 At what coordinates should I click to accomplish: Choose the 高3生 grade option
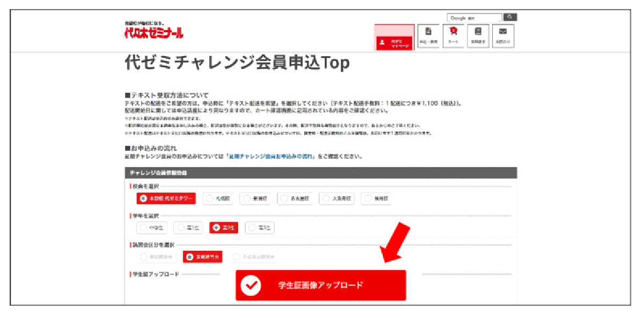click(x=260, y=227)
